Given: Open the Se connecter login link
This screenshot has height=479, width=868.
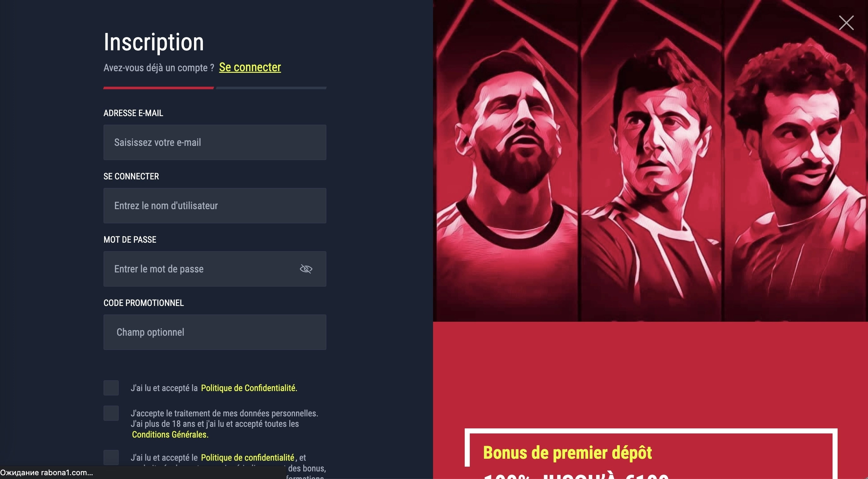Looking at the screenshot, I should [250, 67].
